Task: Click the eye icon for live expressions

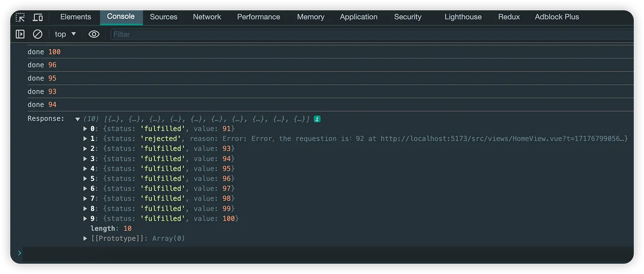Action: click(94, 34)
